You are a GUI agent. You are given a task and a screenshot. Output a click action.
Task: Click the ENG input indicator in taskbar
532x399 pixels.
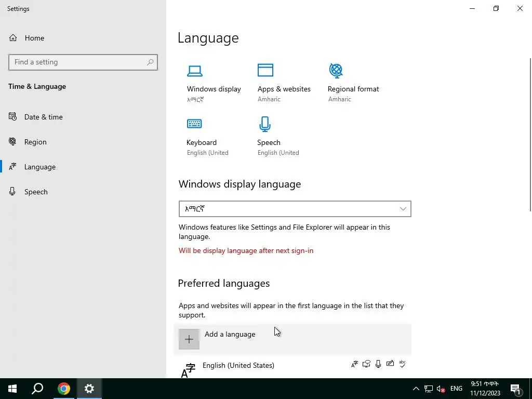click(456, 389)
